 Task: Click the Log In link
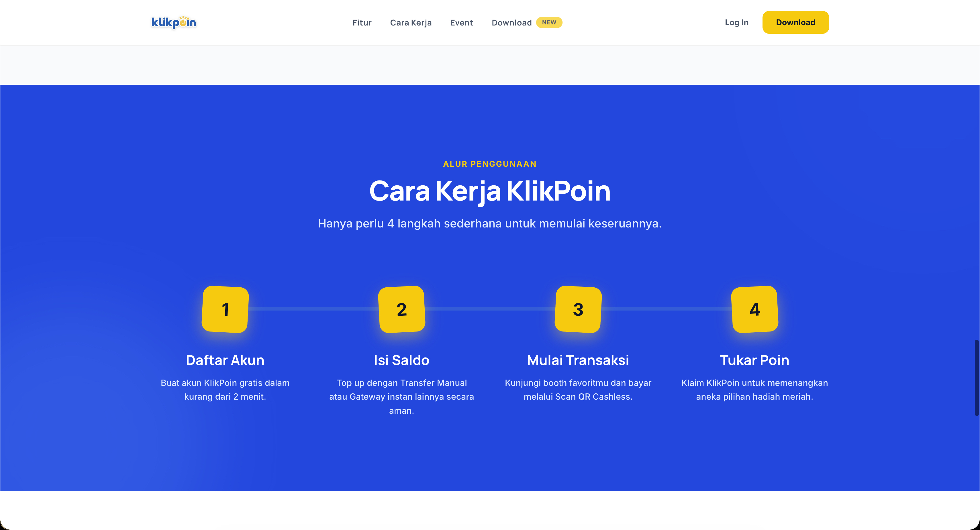point(736,22)
